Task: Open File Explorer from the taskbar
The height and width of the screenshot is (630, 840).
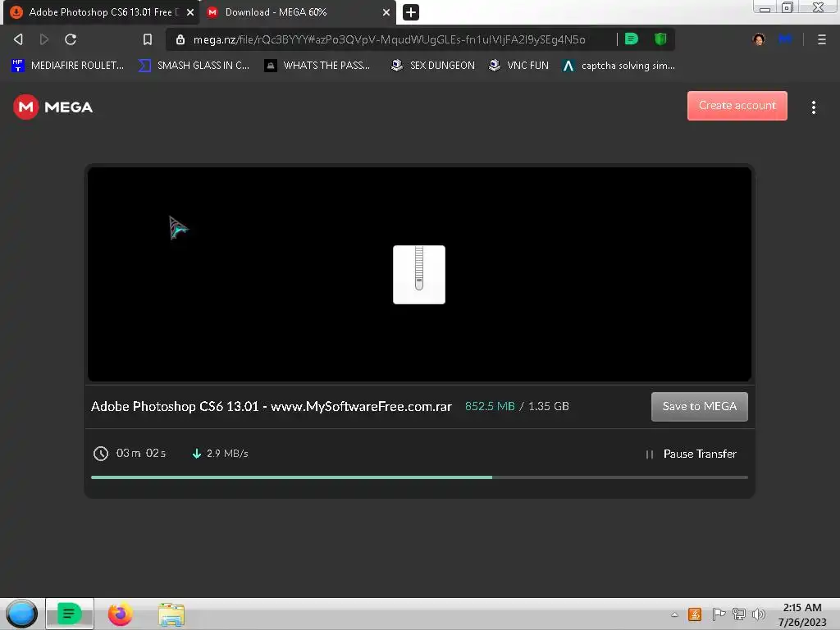Action: click(x=171, y=614)
